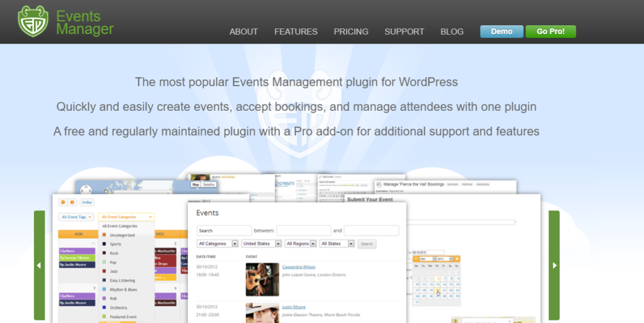
Task: Click the calendar next-month orange arrow
Action: click(x=72, y=202)
